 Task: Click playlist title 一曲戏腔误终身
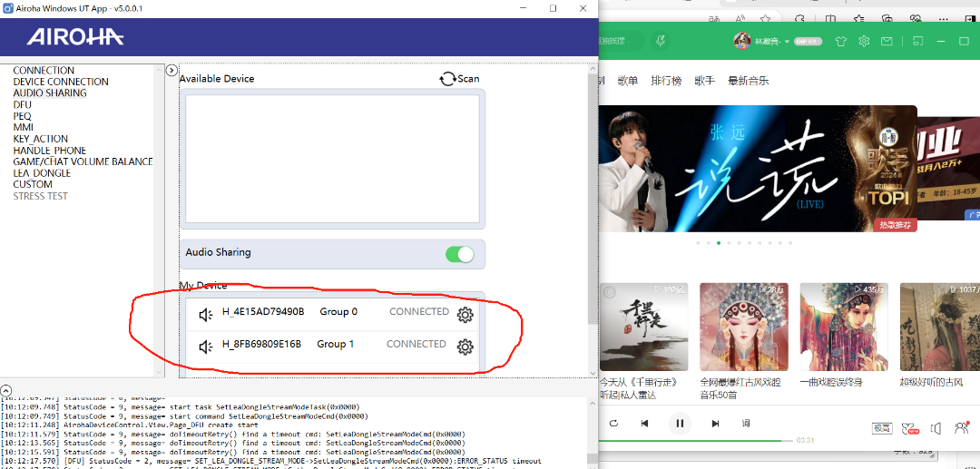tap(831, 382)
